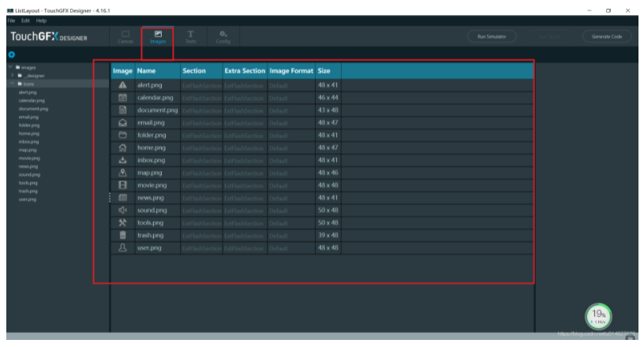The width and height of the screenshot is (644, 347).
Task: Open the Help menu
Action: tap(41, 21)
